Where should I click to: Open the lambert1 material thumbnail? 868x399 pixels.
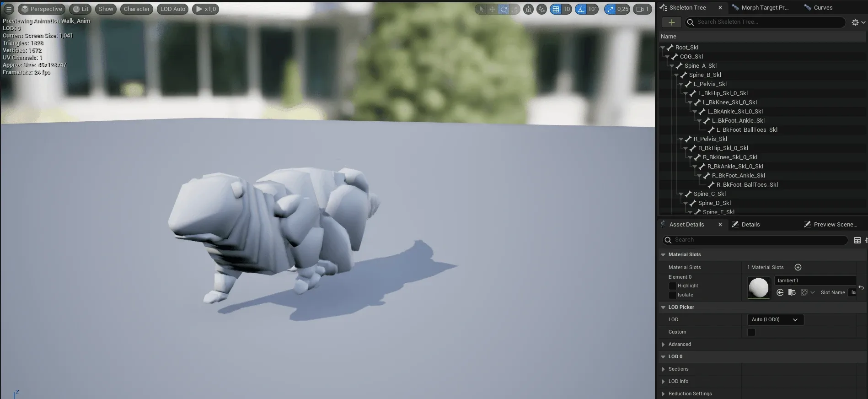759,288
